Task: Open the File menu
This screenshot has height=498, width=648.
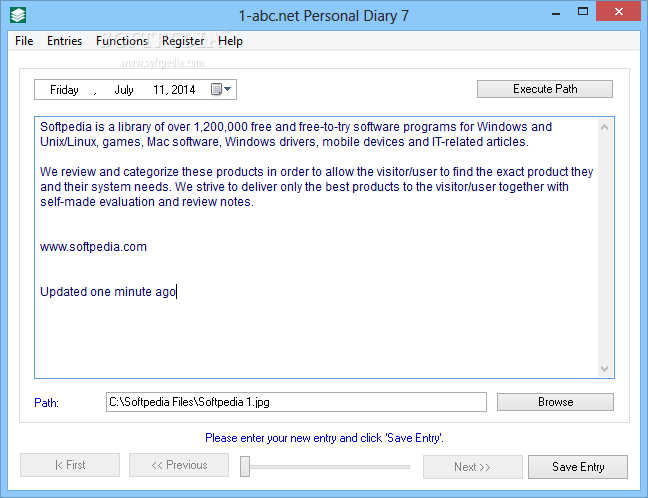Action: point(24,41)
